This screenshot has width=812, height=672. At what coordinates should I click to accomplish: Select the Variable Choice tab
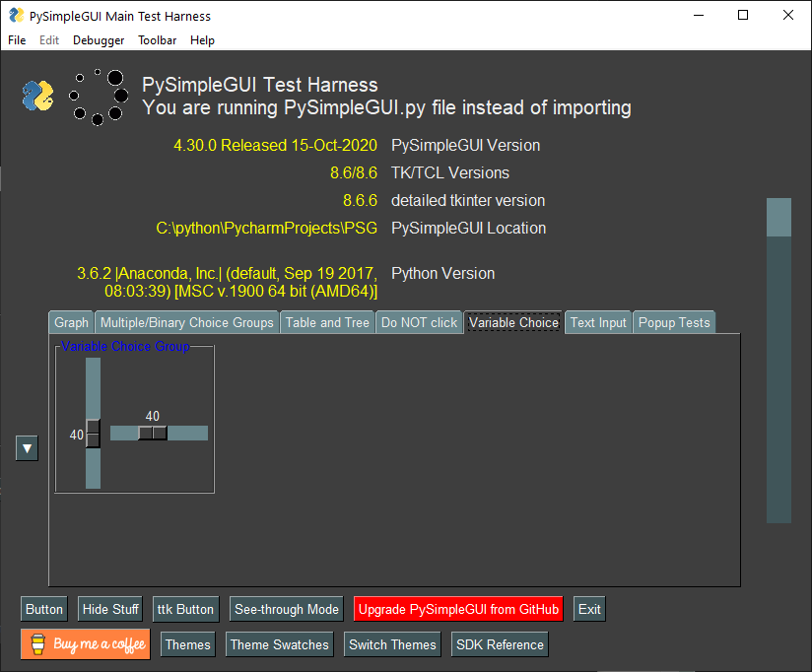[x=513, y=322]
